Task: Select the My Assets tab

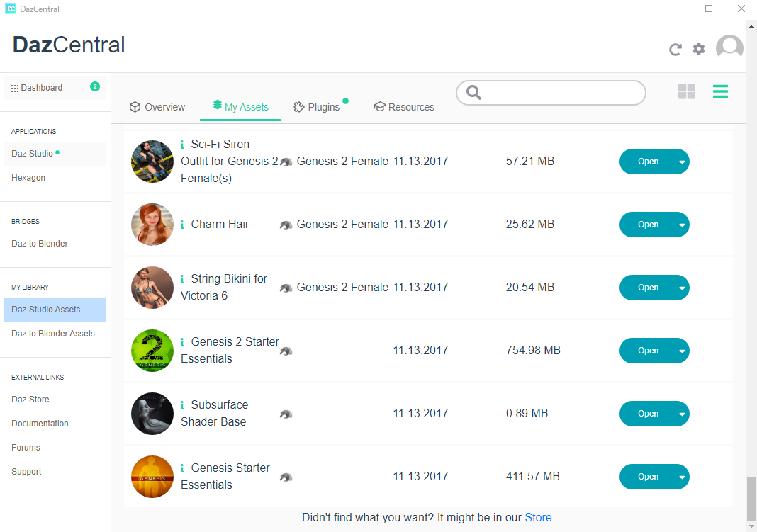Action: pyautogui.click(x=240, y=106)
